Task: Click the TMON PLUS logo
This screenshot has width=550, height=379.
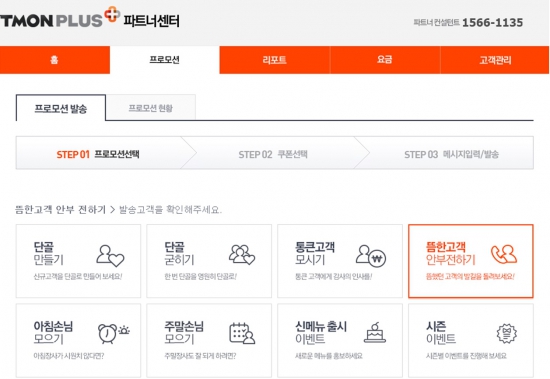Action: pos(60,18)
